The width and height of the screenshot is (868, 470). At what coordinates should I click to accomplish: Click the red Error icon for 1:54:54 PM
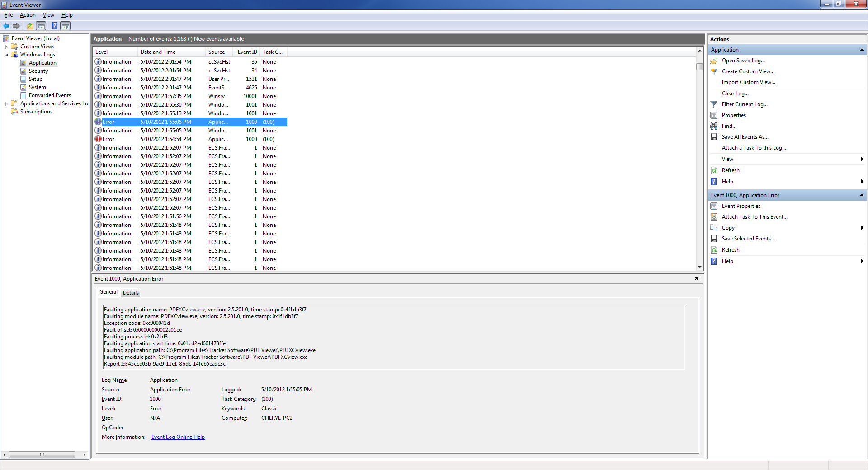[x=98, y=139]
